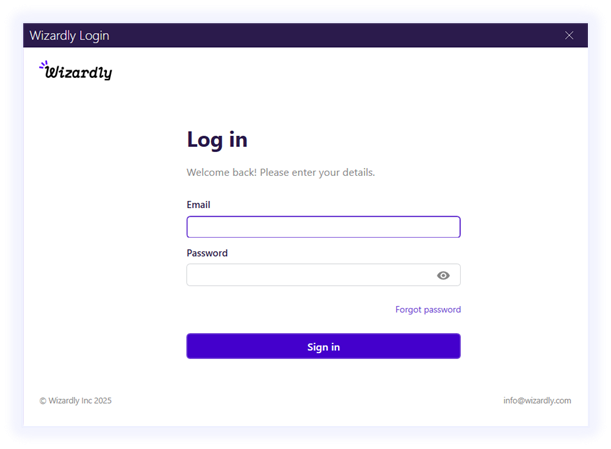Select the Password field label

click(x=207, y=253)
